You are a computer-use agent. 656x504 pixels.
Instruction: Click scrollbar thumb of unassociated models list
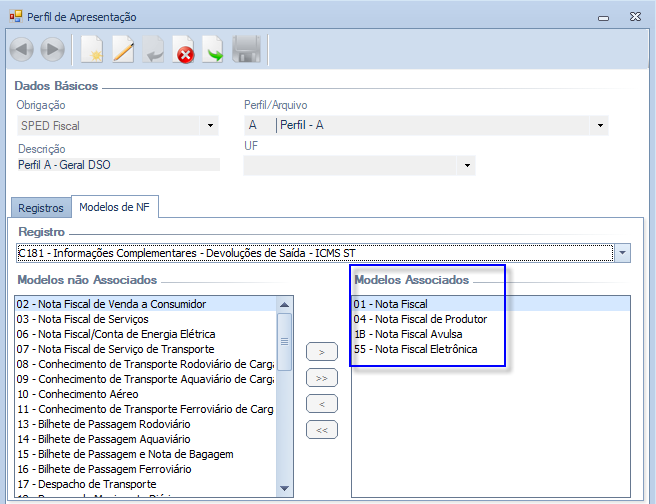click(x=284, y=342)
